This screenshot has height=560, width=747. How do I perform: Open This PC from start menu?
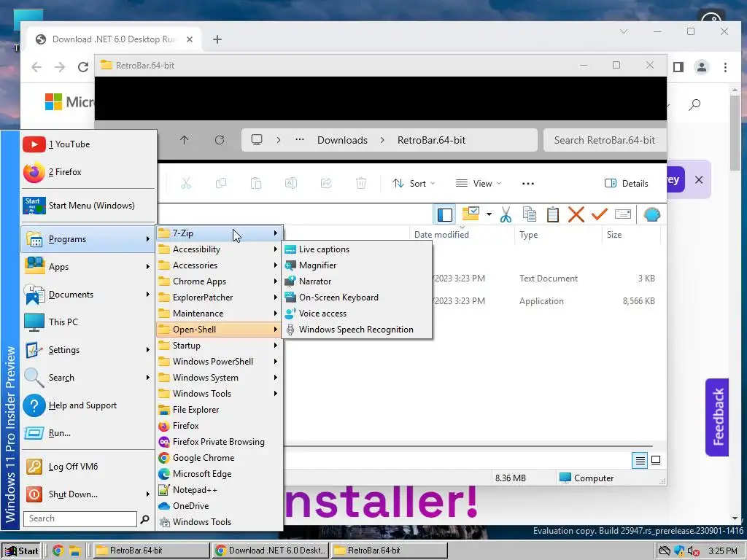(88, 322)
